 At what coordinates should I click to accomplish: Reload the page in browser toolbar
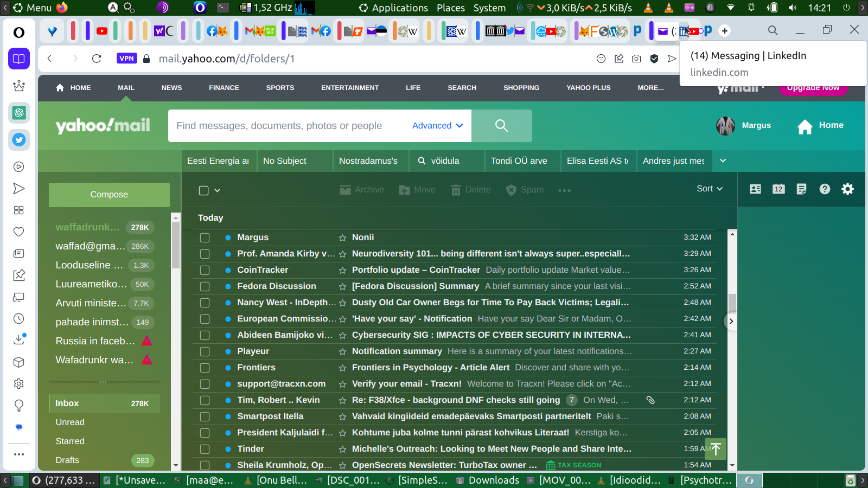[x=97, y=59]
